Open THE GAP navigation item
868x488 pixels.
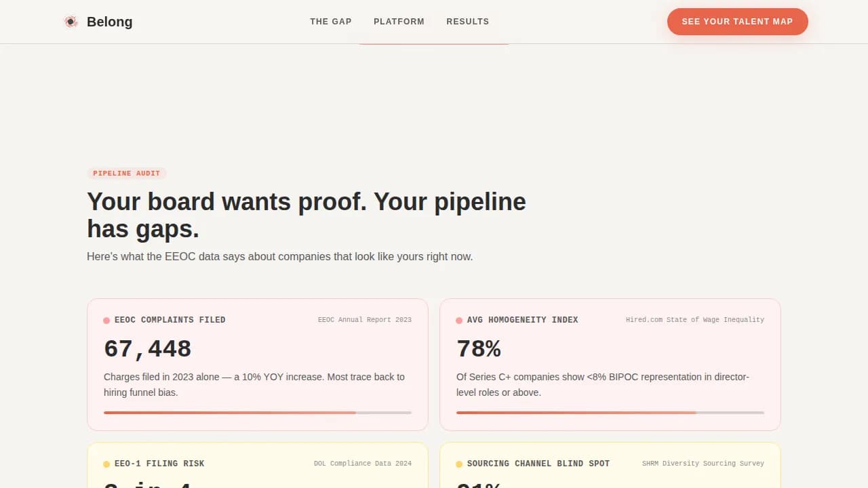331,21
